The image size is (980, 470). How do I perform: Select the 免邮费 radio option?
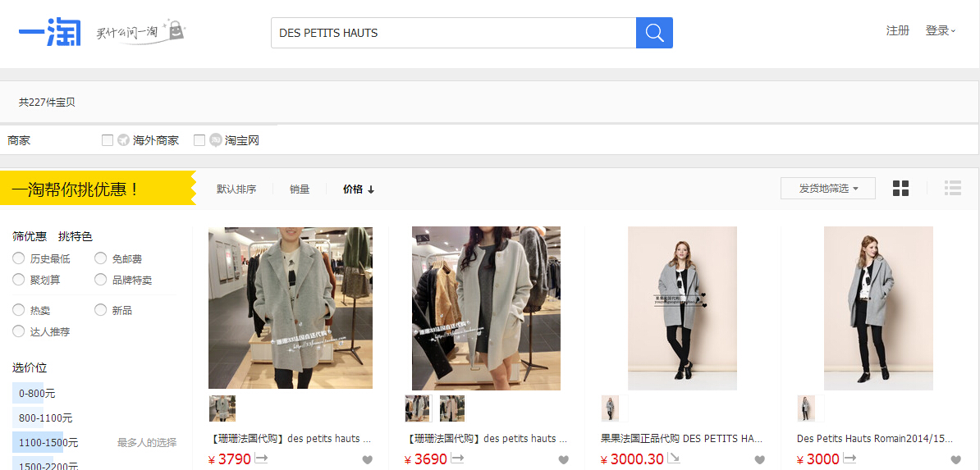pyautogui.click(x=101, y=258)
